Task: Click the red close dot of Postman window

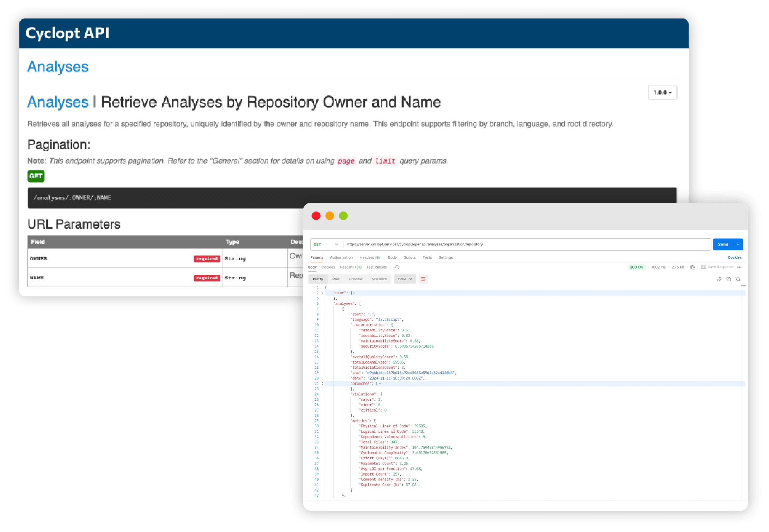Action: click(x=316, y=216)
